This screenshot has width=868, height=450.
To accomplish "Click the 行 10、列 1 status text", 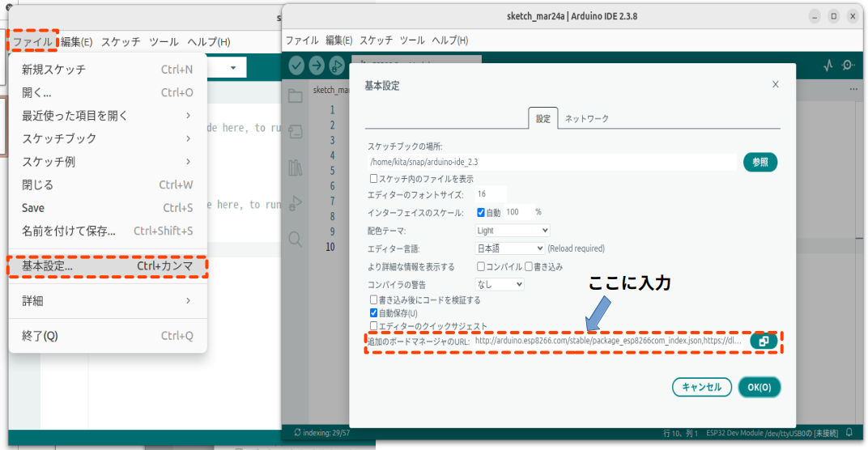I will click(680, 433).
